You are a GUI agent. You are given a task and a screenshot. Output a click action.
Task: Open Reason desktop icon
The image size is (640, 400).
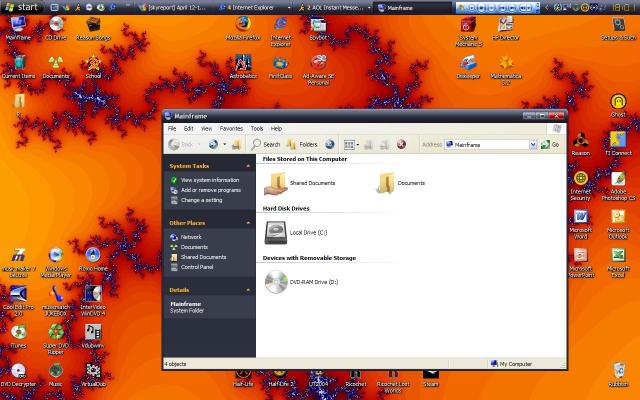580,144
